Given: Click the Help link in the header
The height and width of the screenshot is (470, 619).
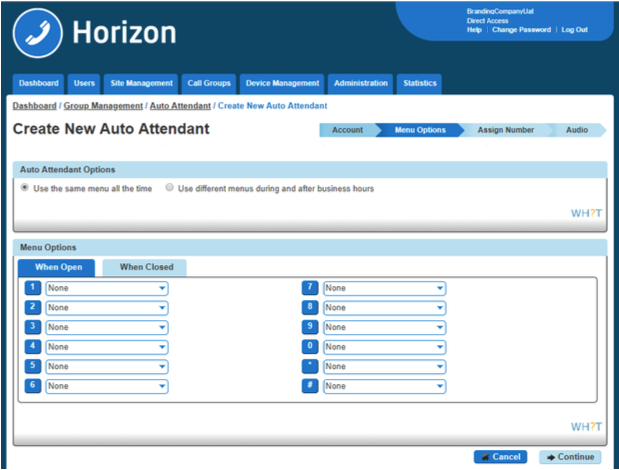Looking at the screenshot, I should [475, 30].
